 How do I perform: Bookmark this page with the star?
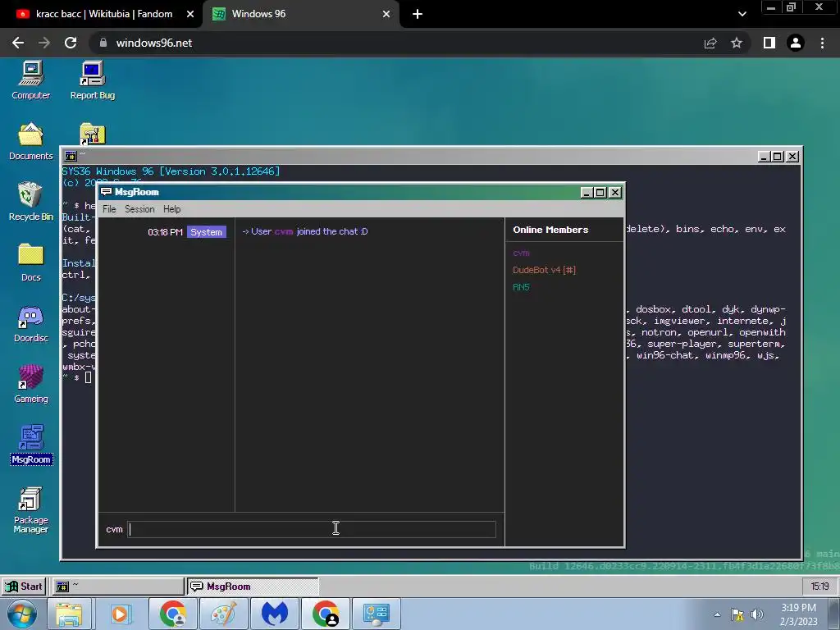coord(737,43)
